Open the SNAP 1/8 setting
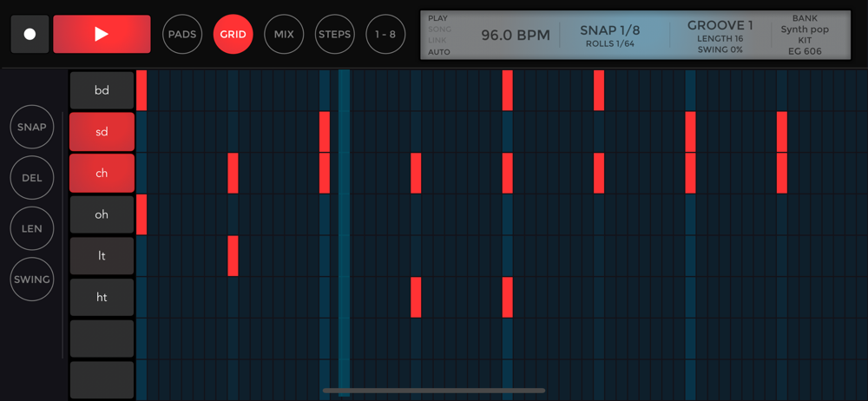 610,30
